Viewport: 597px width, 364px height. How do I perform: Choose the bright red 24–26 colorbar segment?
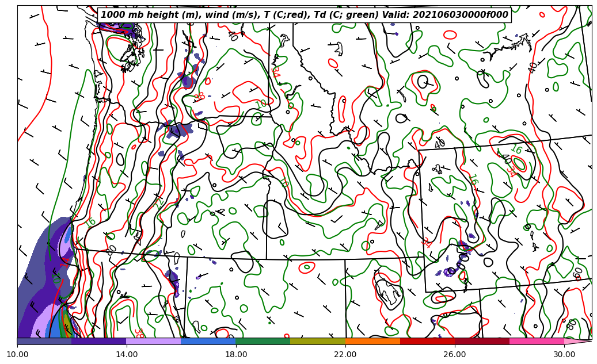(427, 341)
